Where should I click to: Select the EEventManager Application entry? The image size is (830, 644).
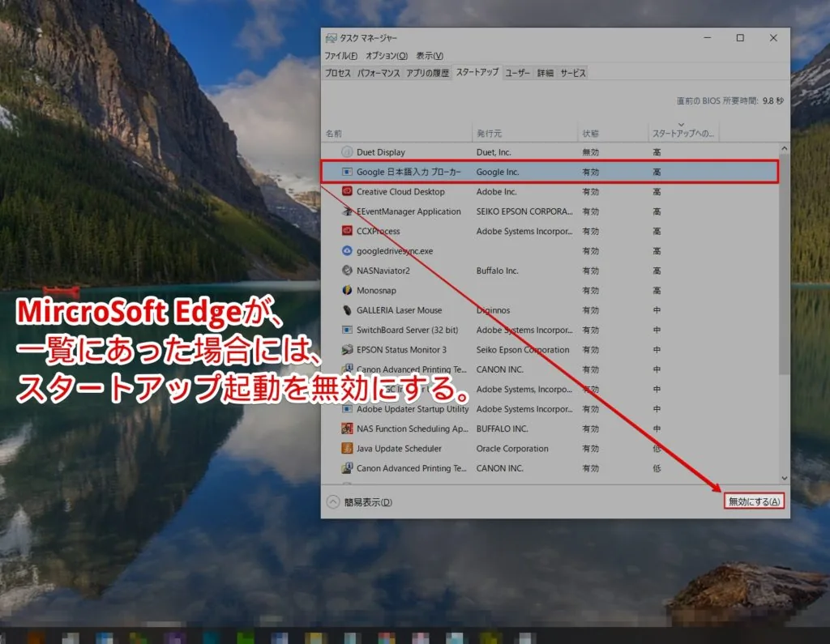(409, 211)
